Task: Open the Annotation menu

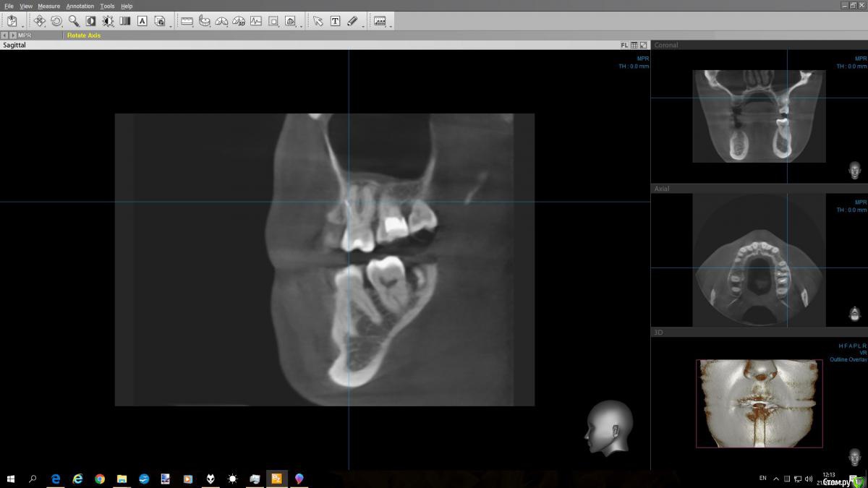Action: [x=80, y=6]
